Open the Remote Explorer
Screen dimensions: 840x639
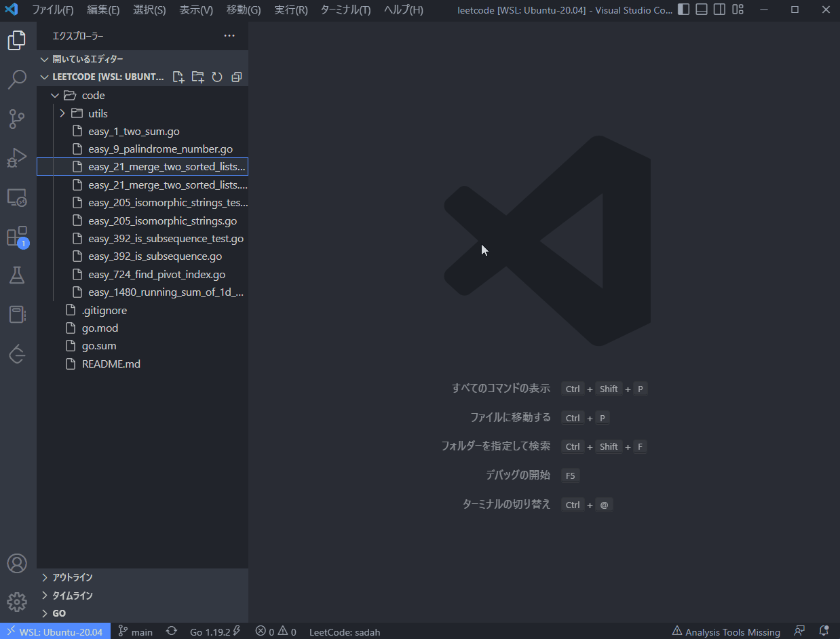tap(17, 197)
